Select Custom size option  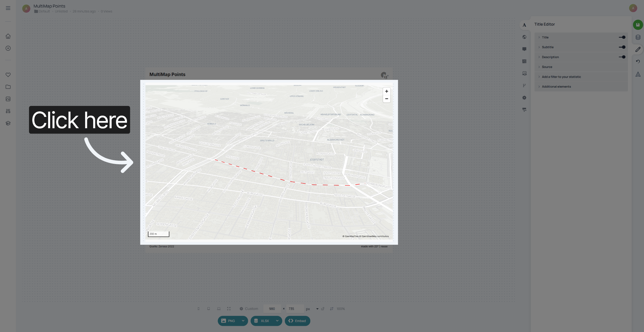point(249,309)
